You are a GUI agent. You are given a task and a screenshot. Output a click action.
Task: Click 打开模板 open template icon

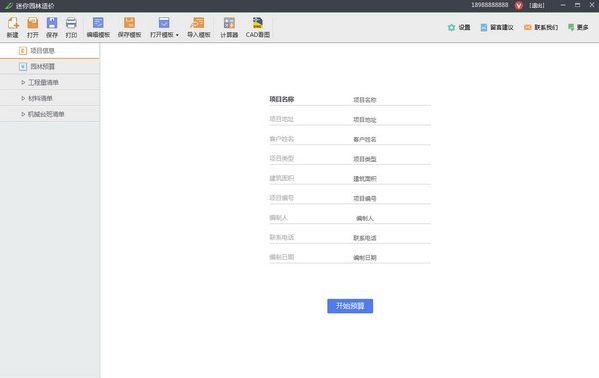pos(164,23)
